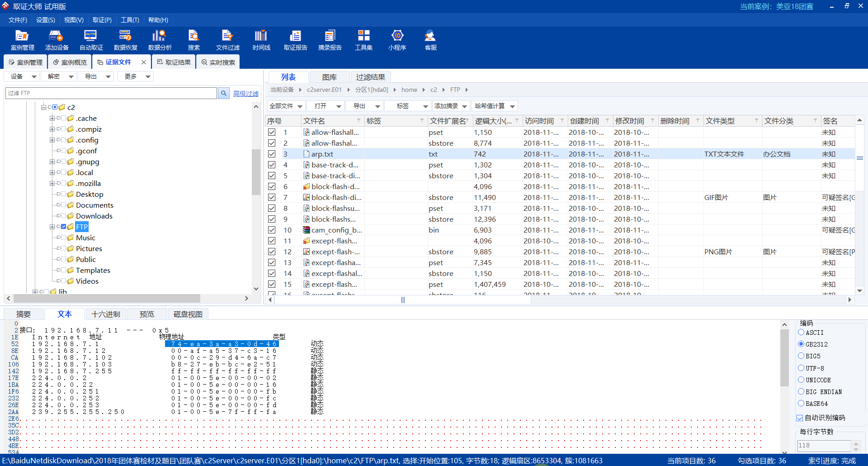Open the 案例管理 toolbar icon
868x466 pixels.
[x=22, y=40]
